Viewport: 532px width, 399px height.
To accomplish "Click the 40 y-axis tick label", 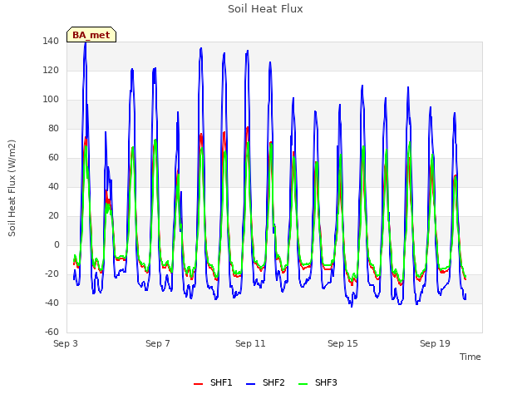I will 53,186.
